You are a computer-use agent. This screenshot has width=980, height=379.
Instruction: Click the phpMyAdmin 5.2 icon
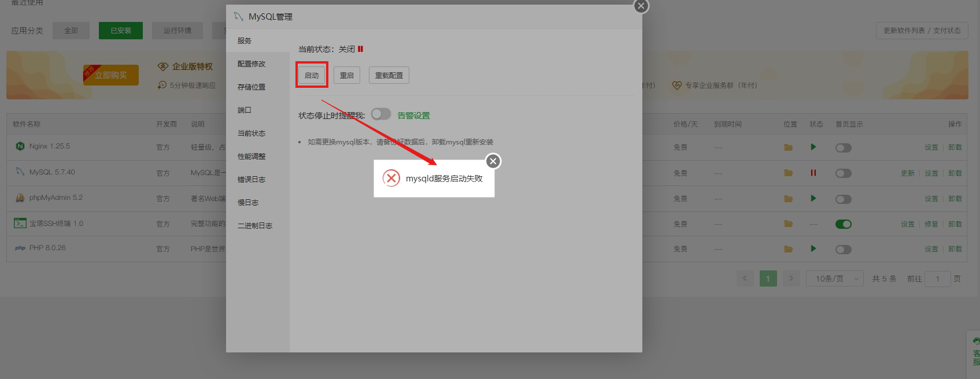coord(20,198)
